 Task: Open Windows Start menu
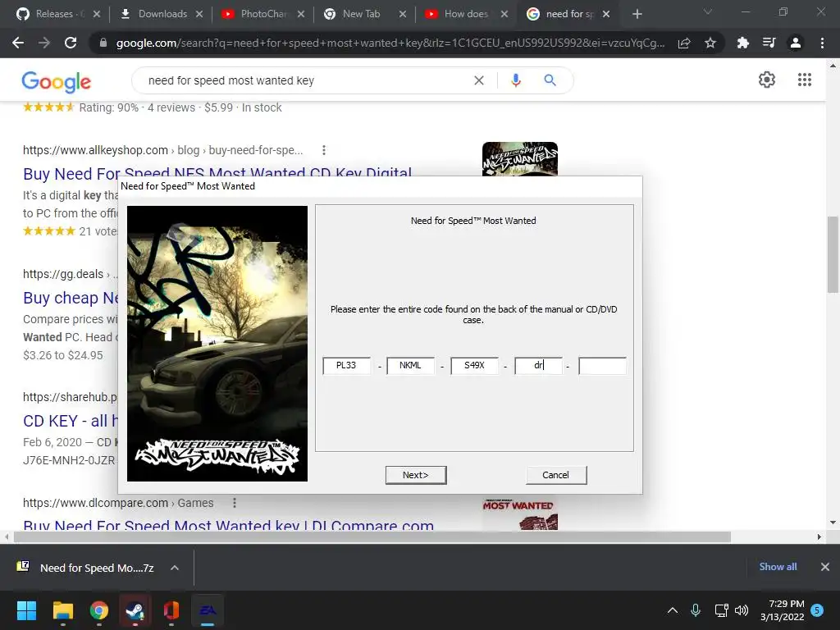(x=26, y=610)
